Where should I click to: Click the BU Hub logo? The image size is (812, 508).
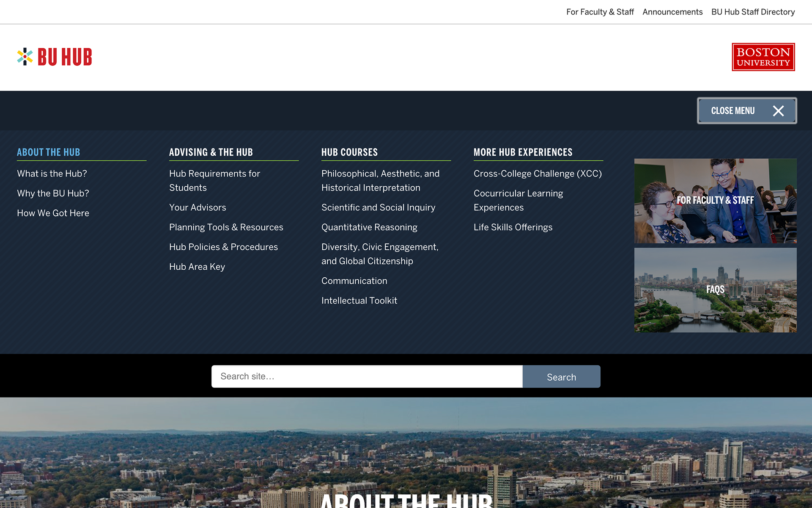click(55, 57)
